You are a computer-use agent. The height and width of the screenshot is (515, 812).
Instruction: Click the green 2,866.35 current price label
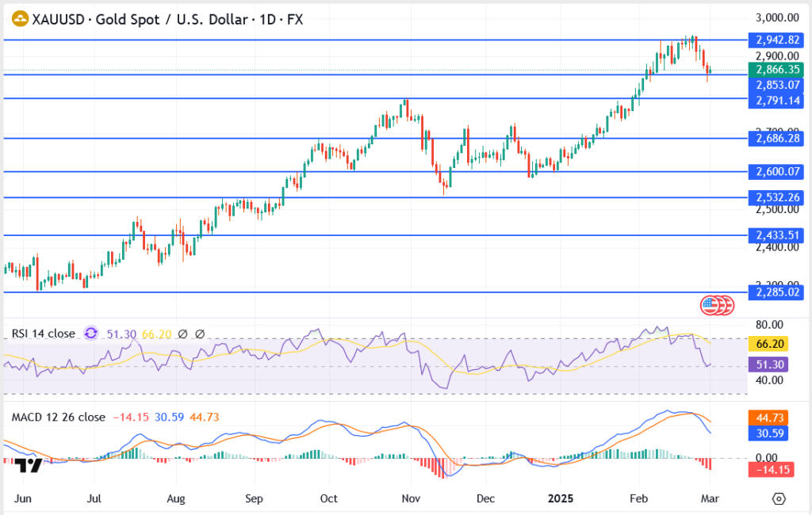[x=777, y=70]
